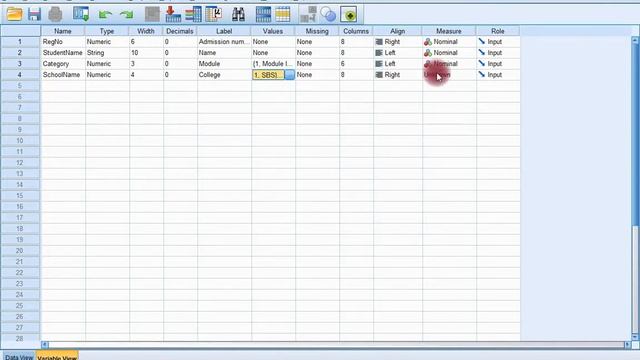The image size is (640, 360).
Task: Click the Name column header
Action: 63,31
